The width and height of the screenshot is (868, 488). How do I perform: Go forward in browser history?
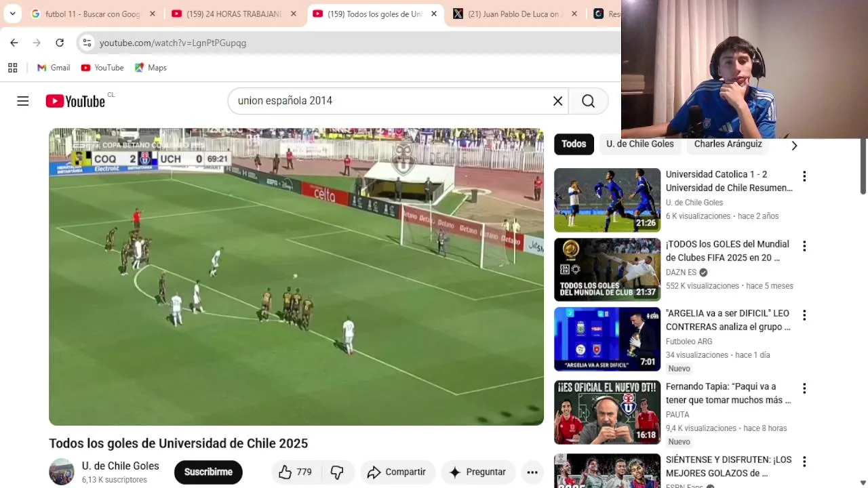pos(37,43)
